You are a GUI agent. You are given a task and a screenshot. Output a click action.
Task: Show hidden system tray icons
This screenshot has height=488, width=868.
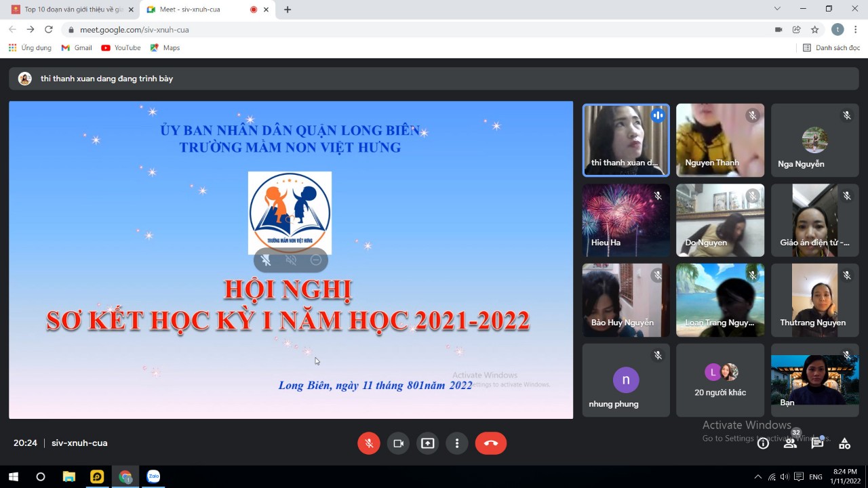tap(757, 476)
